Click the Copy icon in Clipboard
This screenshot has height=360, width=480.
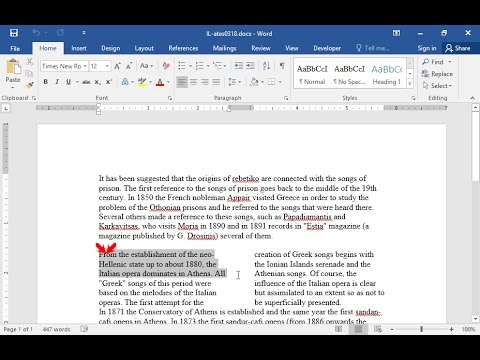point(29,73)
